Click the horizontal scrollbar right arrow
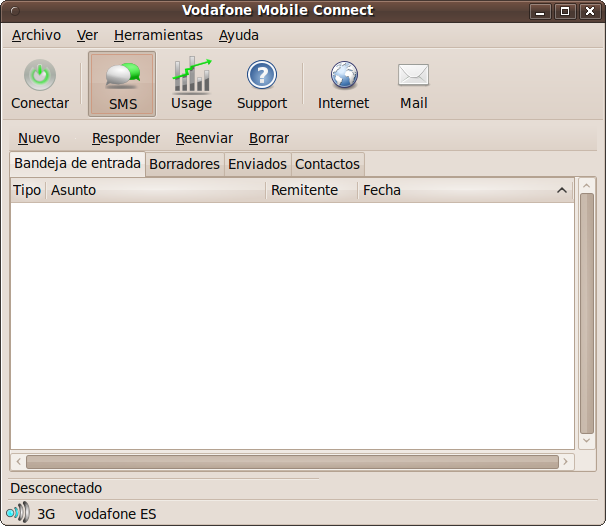 567,462
